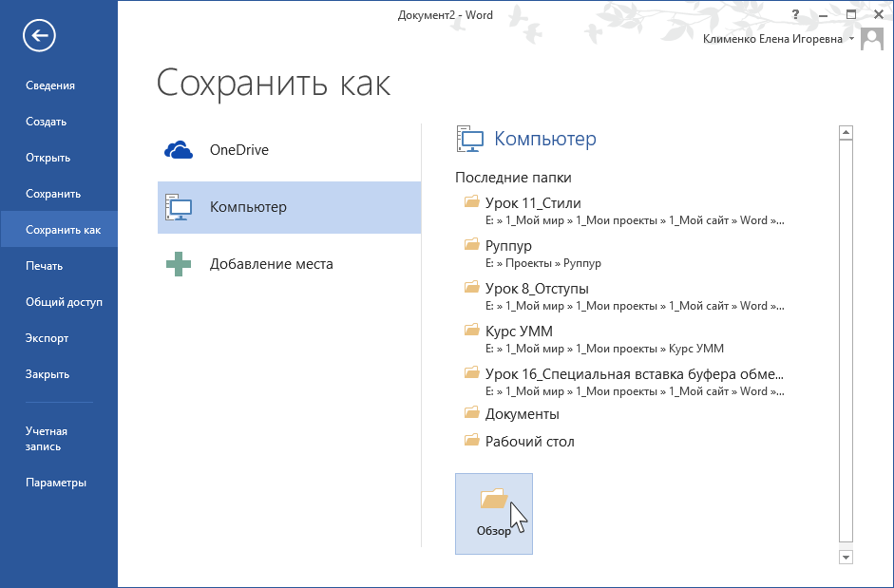This screenshot has width=894, height=588.
Task: Click the path text E: » Проекты » Руппур
Action: coord(542,263)
